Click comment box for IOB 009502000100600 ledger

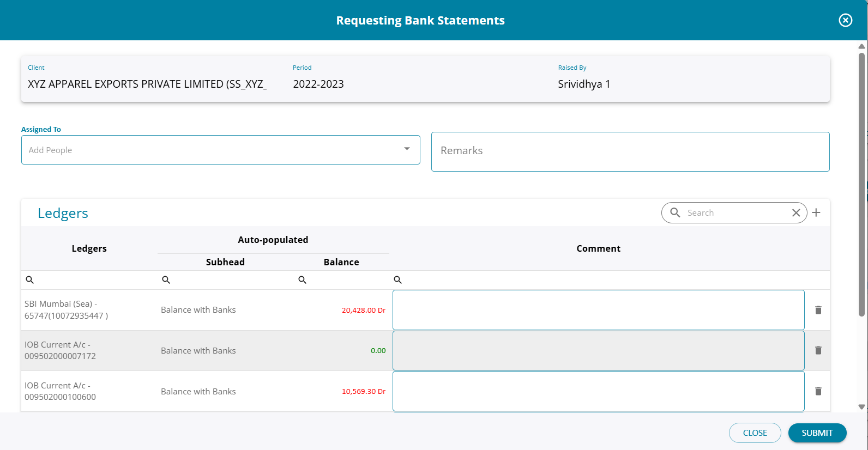pyautogui.click(x=598, y=391)
